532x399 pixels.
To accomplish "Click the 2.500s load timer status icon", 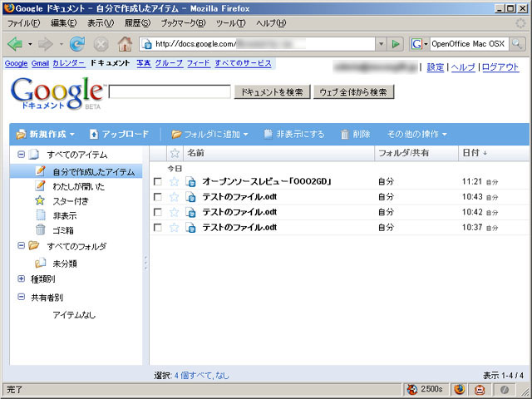I will point(426,389).
